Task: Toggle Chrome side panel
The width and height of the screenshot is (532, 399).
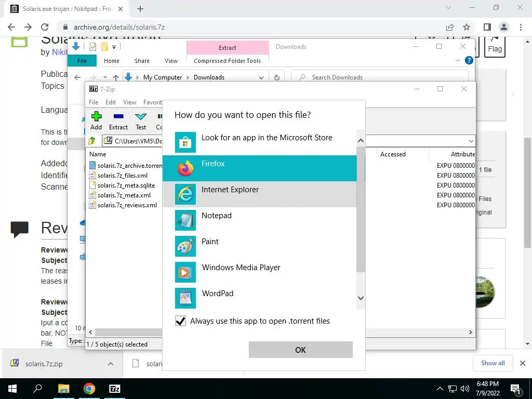Action: tap(487, 27)
